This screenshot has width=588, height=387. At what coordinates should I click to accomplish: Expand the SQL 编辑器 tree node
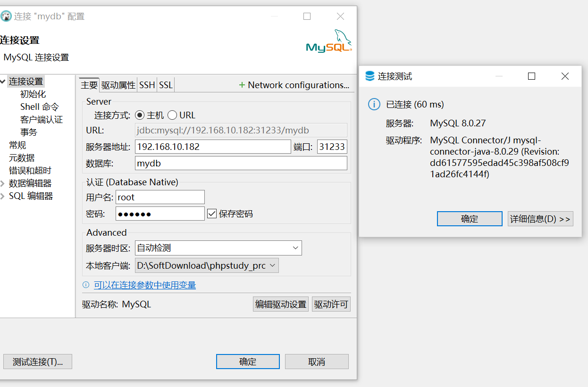pyautogui.click(x=3, y=196)
